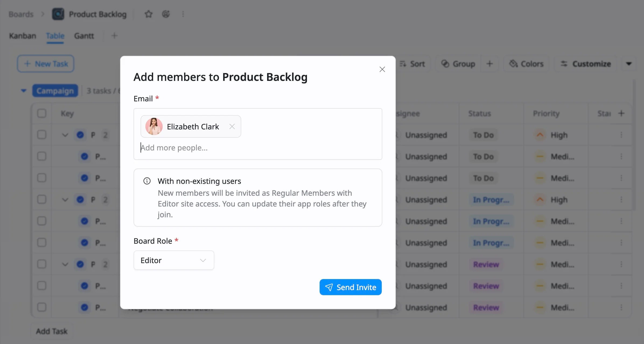Collapse the In Progress parent task
This screenshot has width=644, height=344.
(65, 199)
